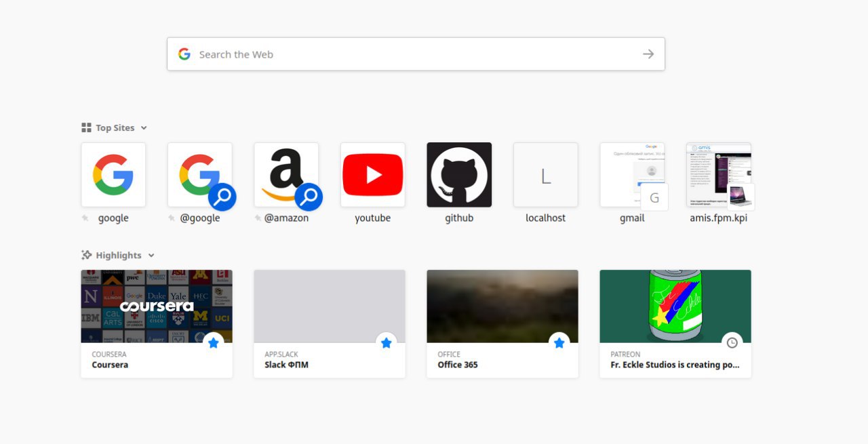Click the pin icon beside @google label
This screenshot has width=868, height=444.
coord(172,218)
